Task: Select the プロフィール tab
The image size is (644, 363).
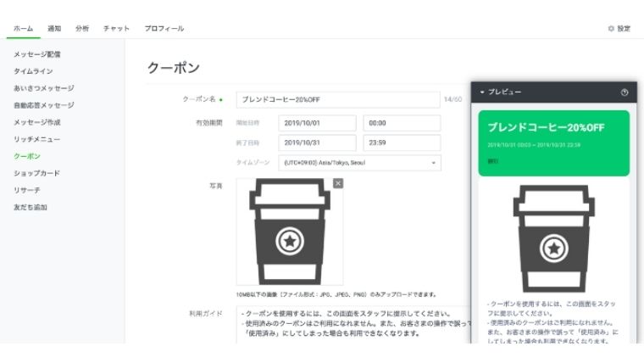Action: coord(164,29)
